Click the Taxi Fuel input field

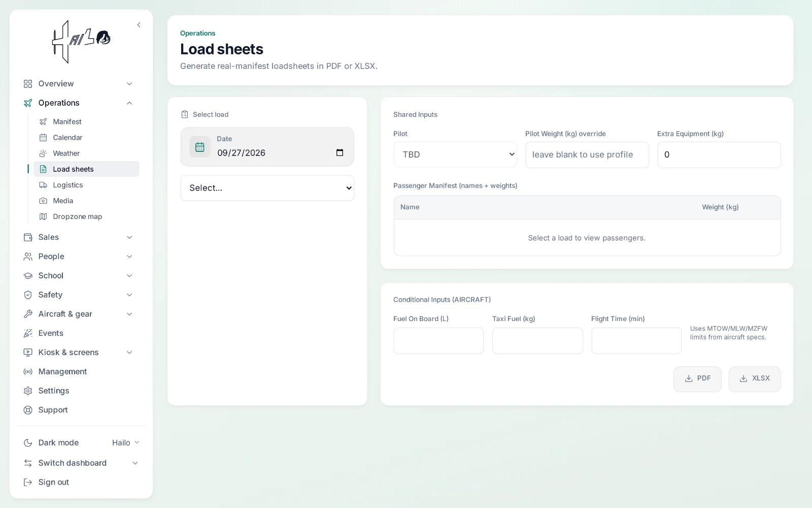tap(537, 341)
